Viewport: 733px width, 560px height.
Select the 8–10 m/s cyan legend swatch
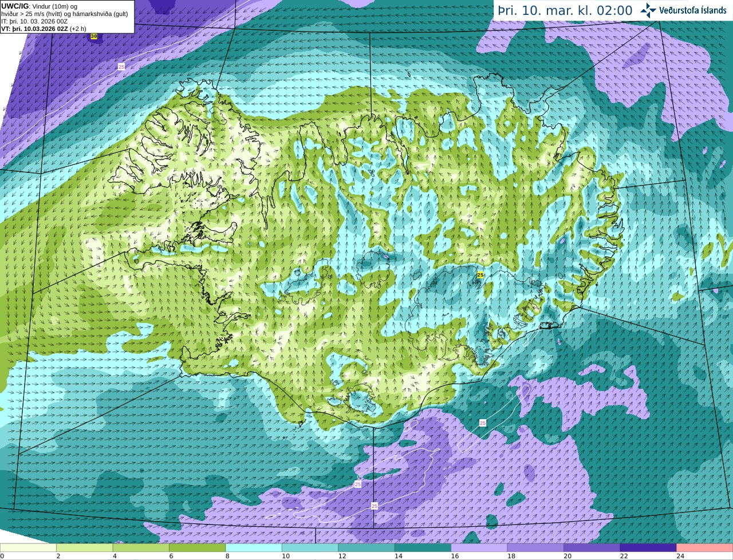[254, 547]
